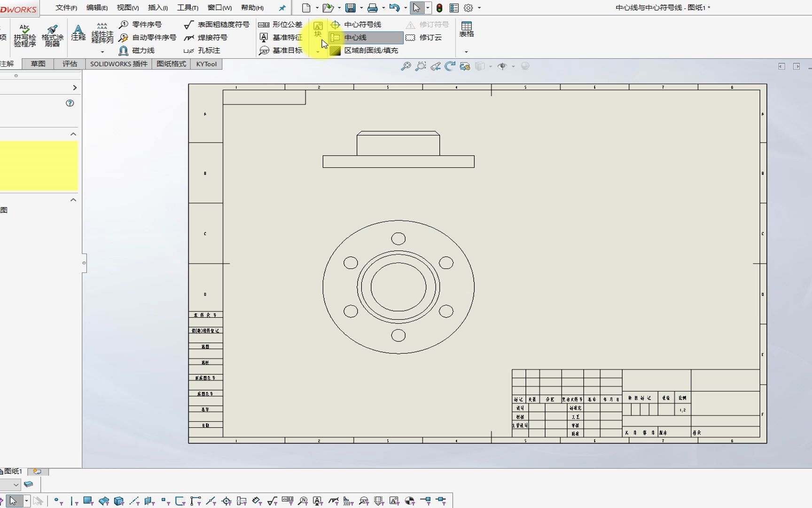This screenshot has width=812, height=508.
Task: Switch to the 草图 tab
Action: click(x=38, y=64)
